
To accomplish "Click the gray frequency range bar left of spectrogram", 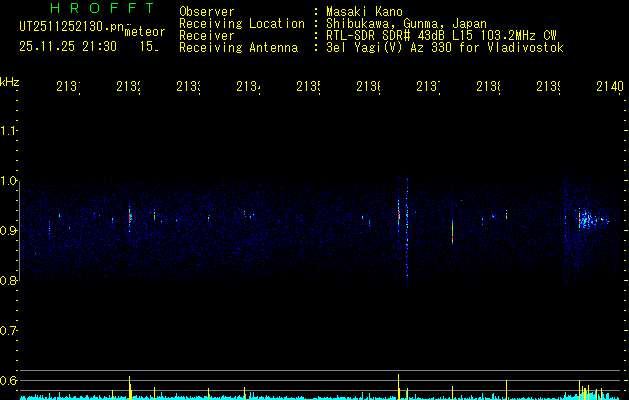I will pos(19,230).
